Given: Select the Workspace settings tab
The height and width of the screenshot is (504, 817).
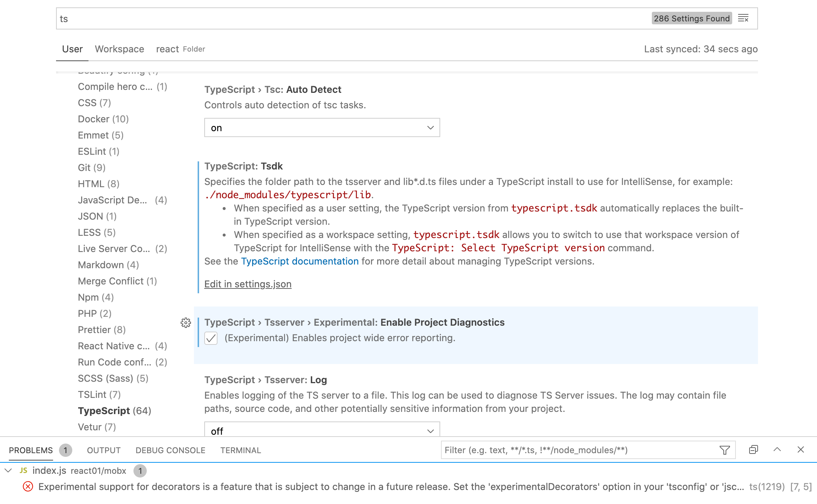Looking at the screenshot, I should [x=119, y=48].
